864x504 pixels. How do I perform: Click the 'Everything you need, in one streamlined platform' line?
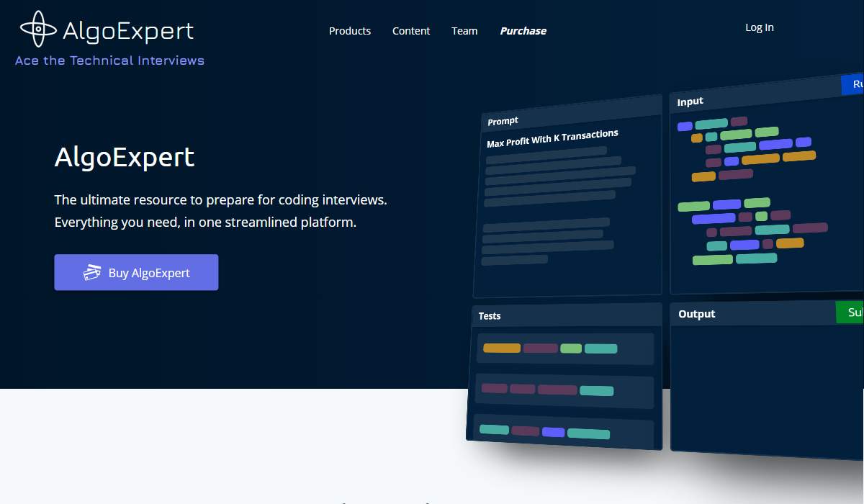205,222
